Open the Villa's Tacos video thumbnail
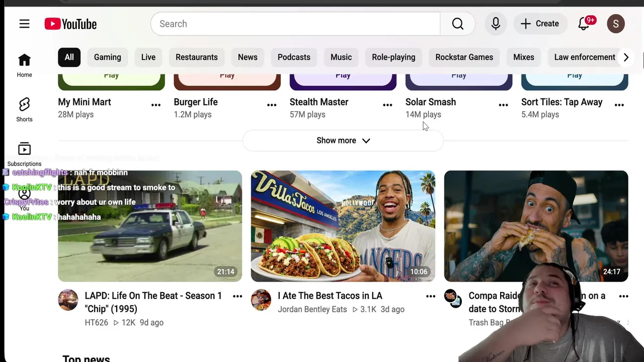 point(343,226)
